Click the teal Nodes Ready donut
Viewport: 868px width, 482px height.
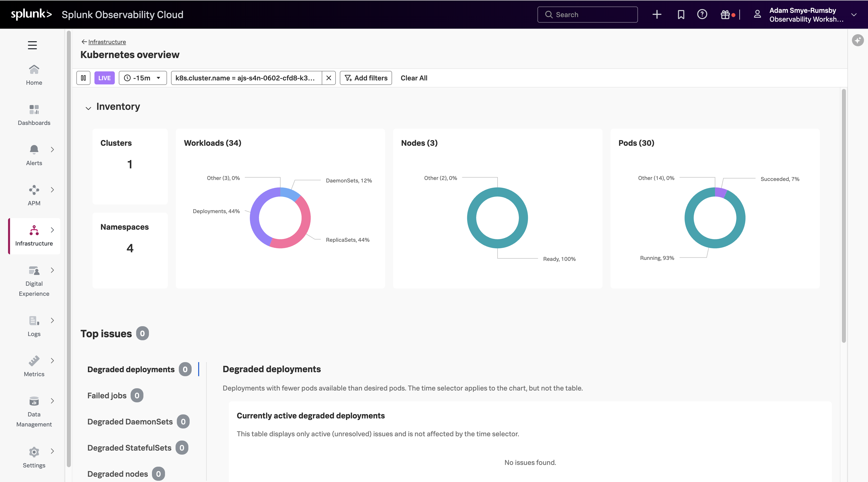(x=472, y=218)
